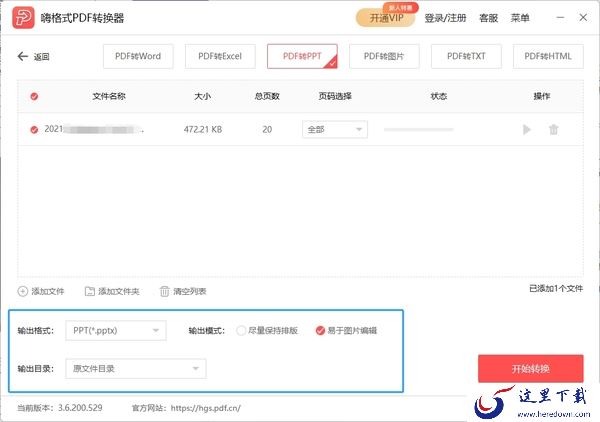This screenshot has width=600, height=422.
Task: Click the 总页数 column header
Action: pos(267,96)
